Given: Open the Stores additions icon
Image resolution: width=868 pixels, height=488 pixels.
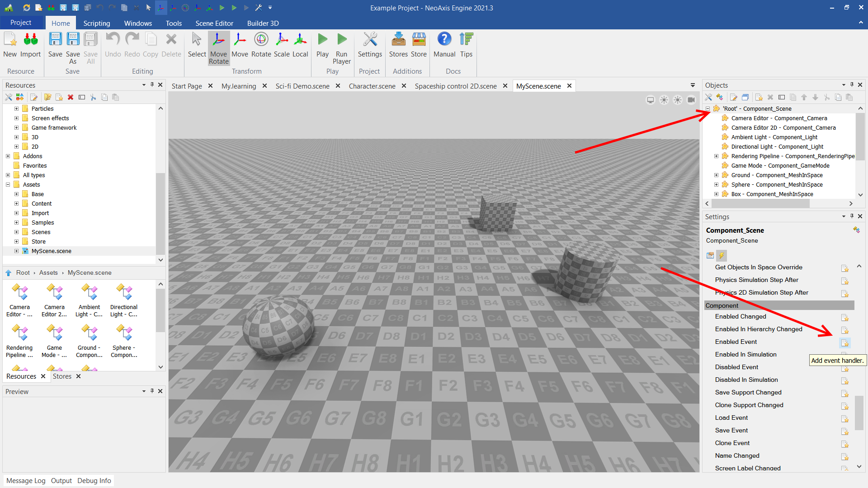Looking at the screenshot, I should click(398, 45).
